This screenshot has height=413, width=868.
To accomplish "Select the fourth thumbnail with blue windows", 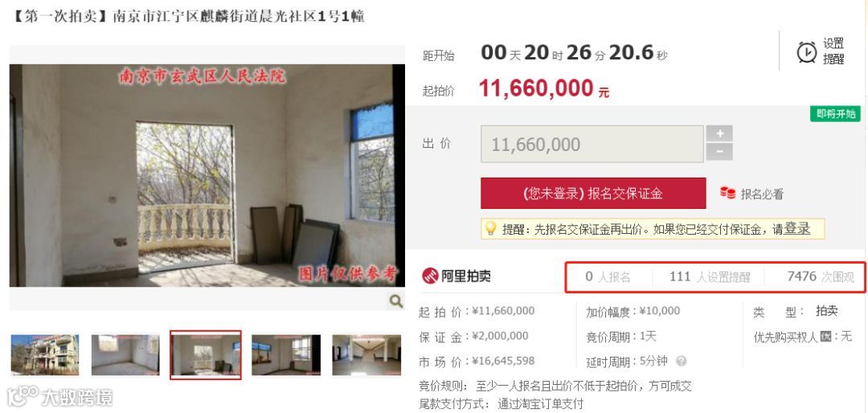I will pyautogui.click(x=285, y=355).
